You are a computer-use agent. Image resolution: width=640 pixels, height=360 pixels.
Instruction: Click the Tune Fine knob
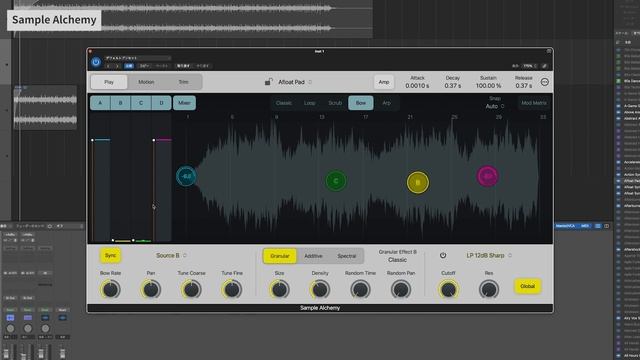[x=232, y=289]
